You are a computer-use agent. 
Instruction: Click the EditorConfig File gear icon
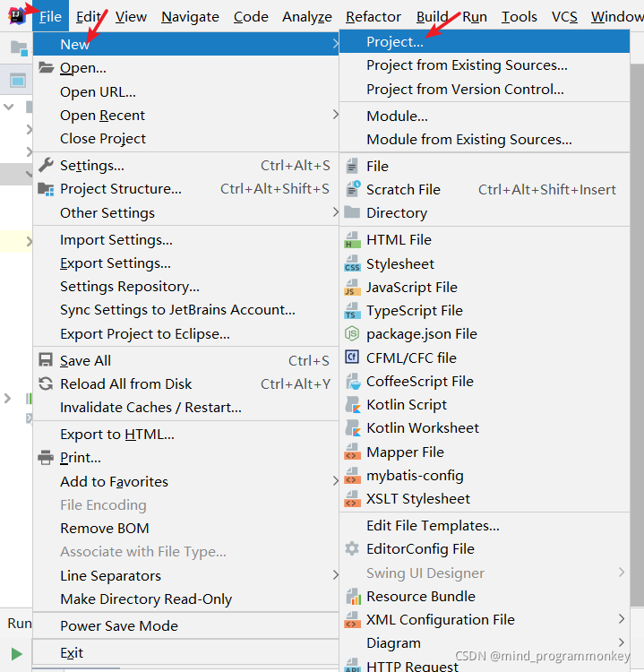(x=352, y=548)
